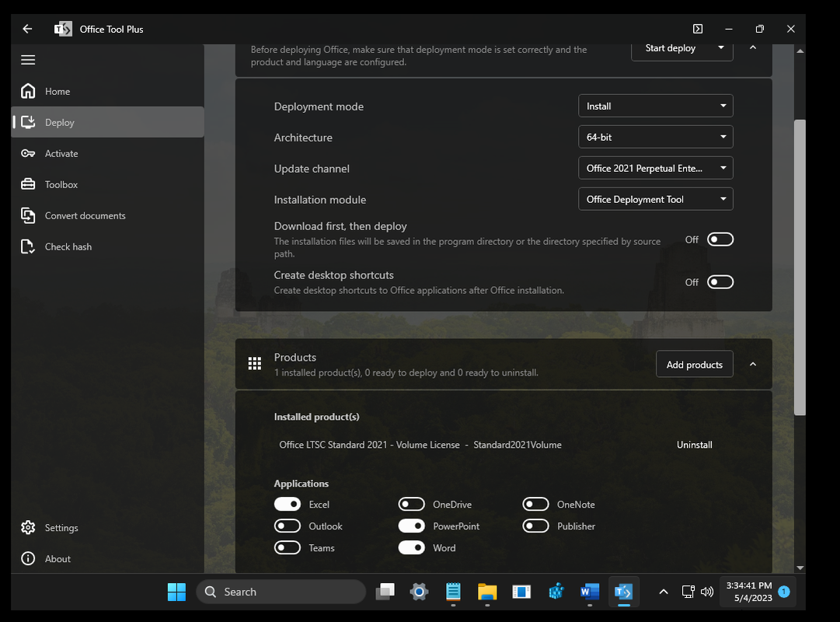Collapse the Products section chevron
Image resolution: width=840 pixels, height=622 pixels.
click(x=753, y=364)
